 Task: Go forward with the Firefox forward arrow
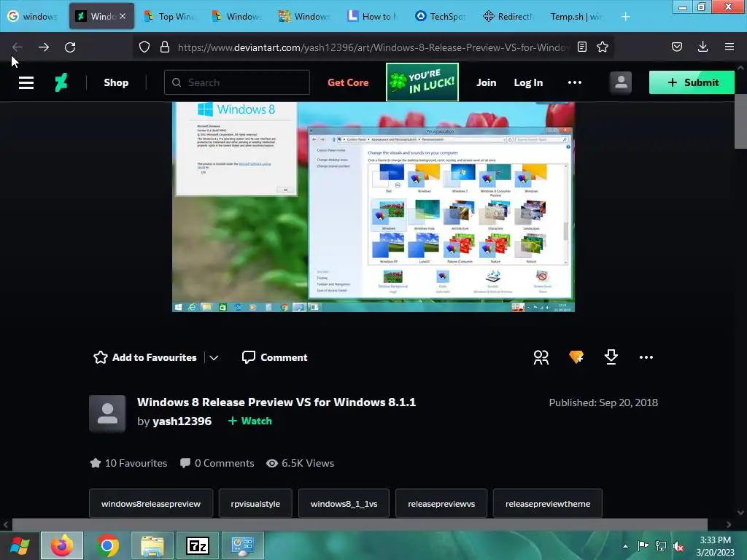point(43,47)
